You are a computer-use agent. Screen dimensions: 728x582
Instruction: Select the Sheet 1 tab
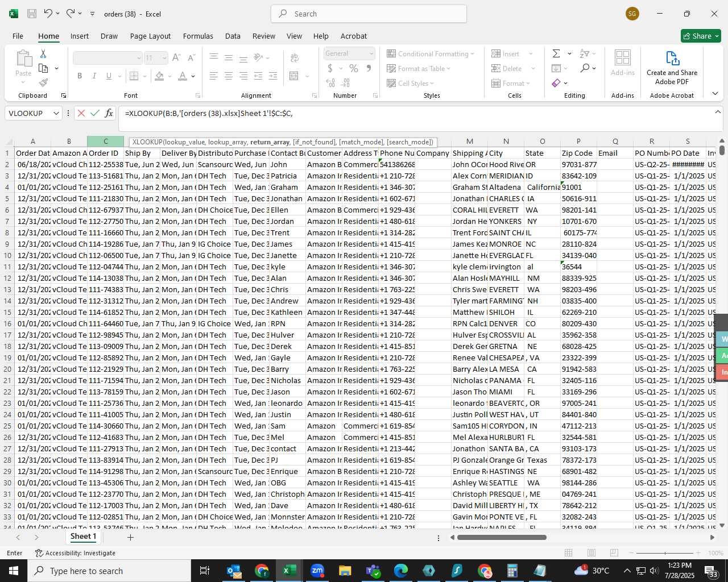83,537
